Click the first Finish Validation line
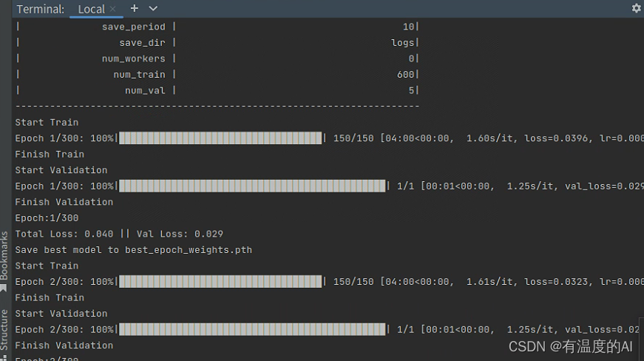 64,202
